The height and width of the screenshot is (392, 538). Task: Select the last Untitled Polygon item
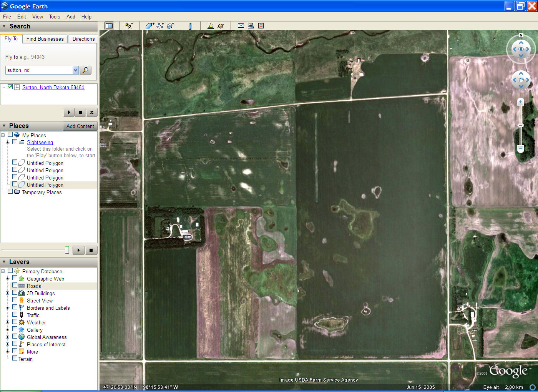coord(45,185)
